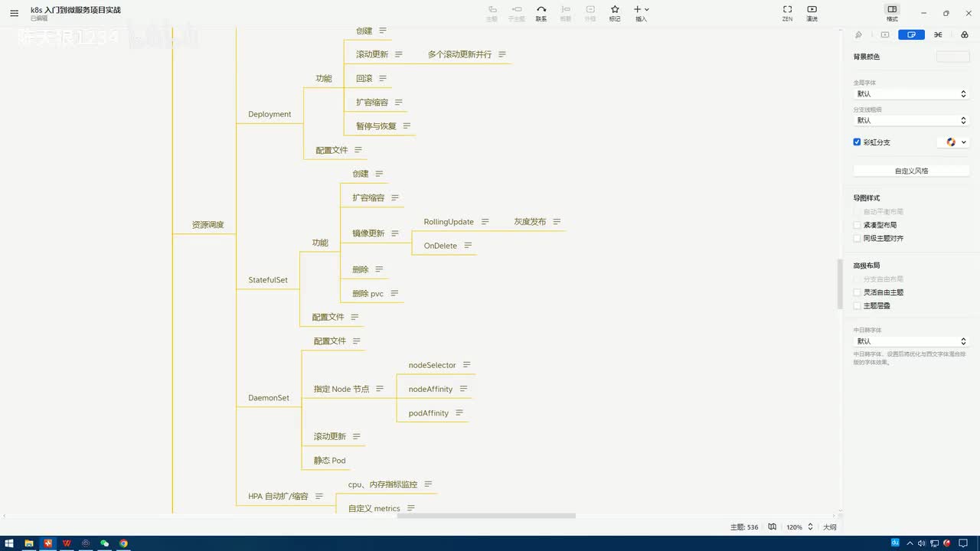Enable the 主题层叠 topic overlap checkbox
The width and height of the screenshot is (980, 551).
pos(857,305)
